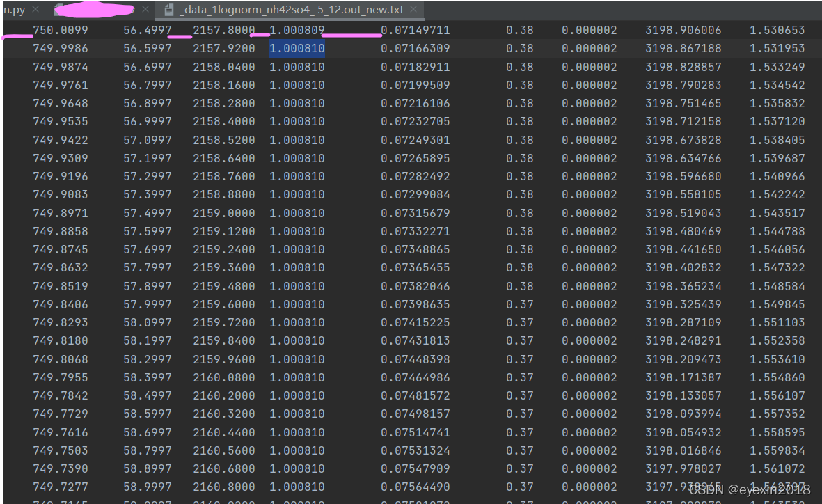Click the value 3198.867188
The height and width of the screenshot is (504, 822).
pyautogui.click(x=683, y=49)
